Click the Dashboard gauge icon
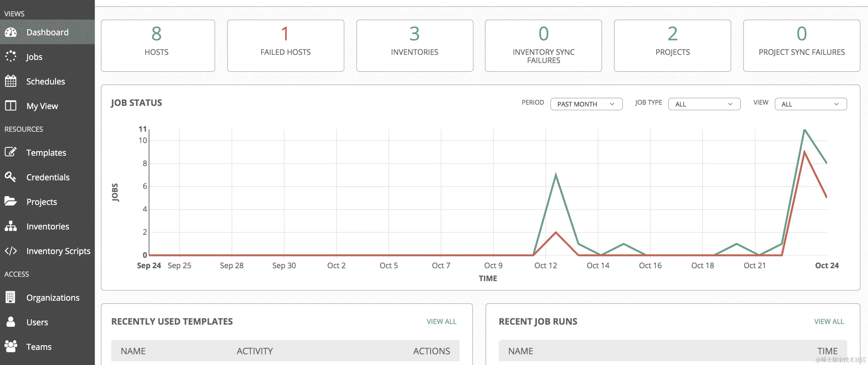The width and height of the screenshot is (868, 365). tap(11, 32)
